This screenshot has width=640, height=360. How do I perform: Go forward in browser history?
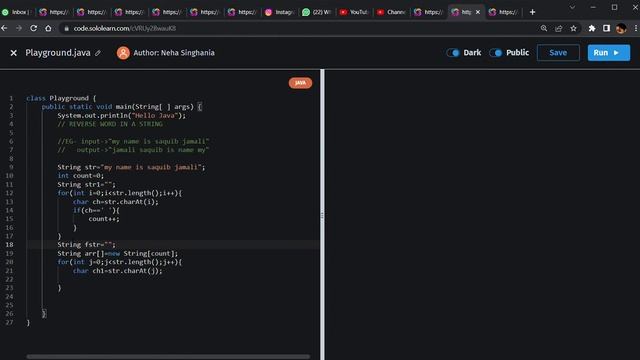(x=19, y=28)
